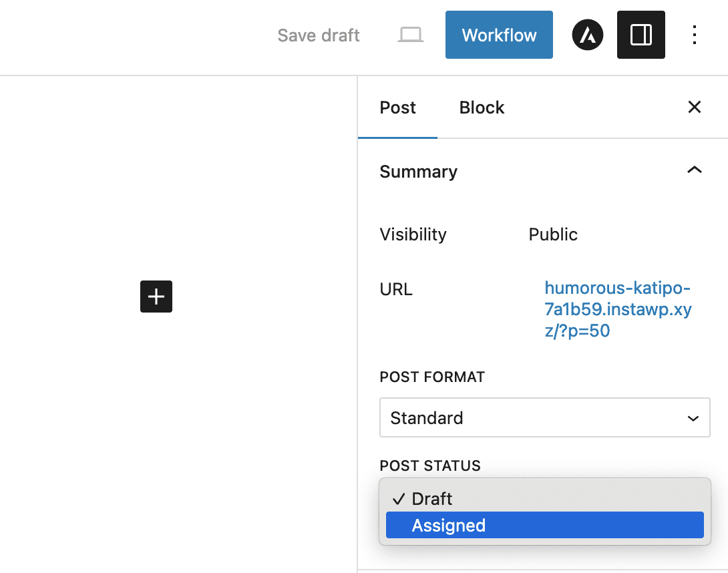
Task: Collapse the Summary panel chevron
Action: (695, 171)
